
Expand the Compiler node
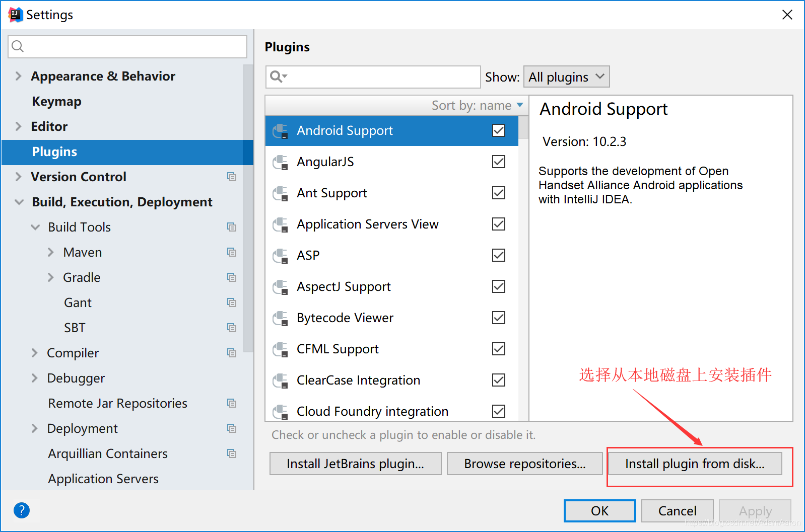coord(35,353)
